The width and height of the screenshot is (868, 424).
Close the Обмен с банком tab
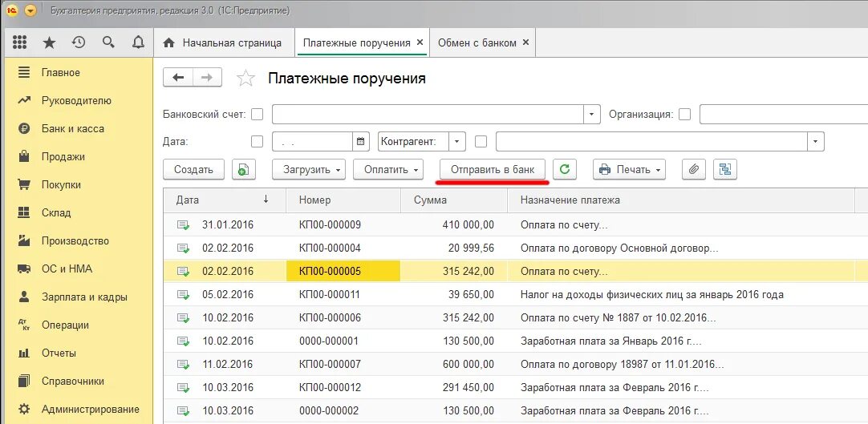526,42
